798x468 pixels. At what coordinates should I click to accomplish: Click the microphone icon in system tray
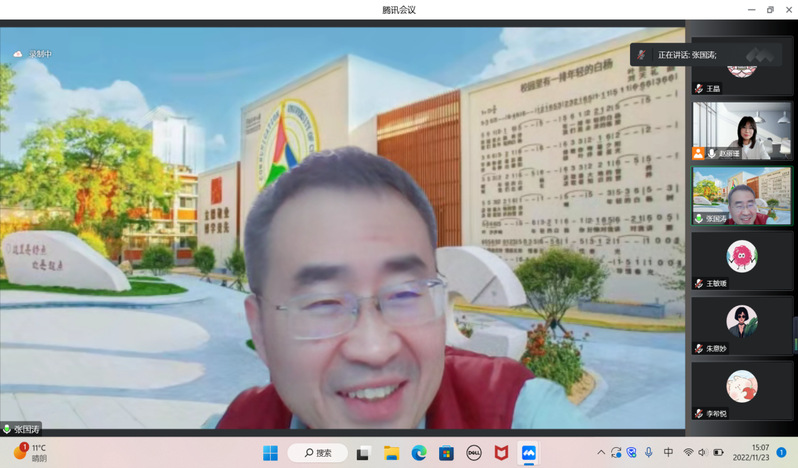[649, 453]
